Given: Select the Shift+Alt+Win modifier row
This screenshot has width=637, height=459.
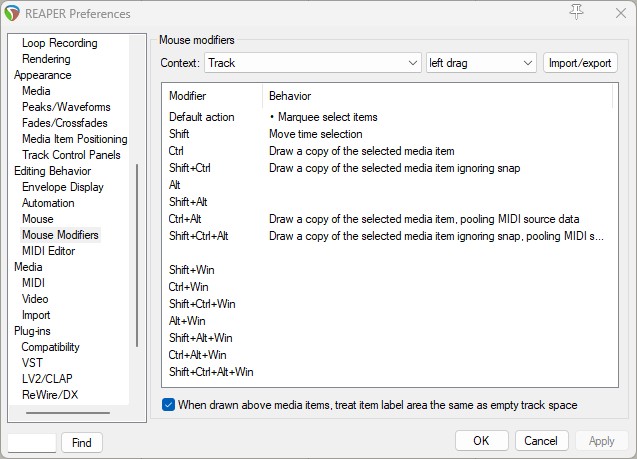Looking at the screenshot, I should 389,338.
